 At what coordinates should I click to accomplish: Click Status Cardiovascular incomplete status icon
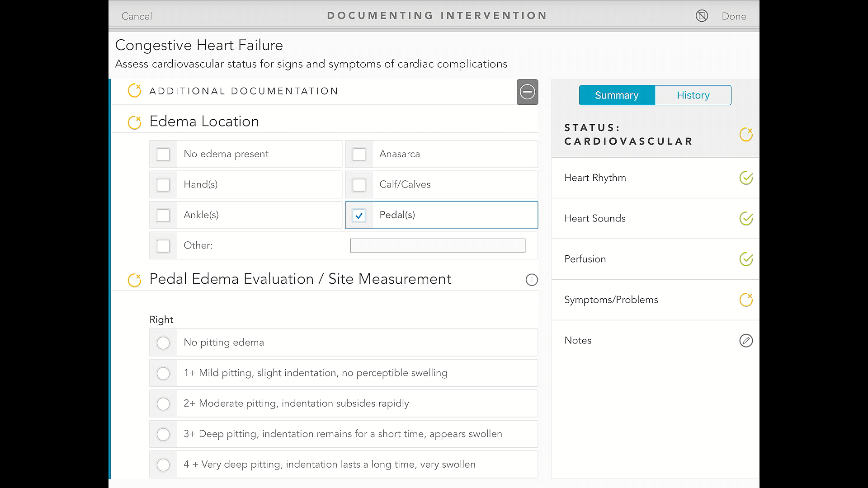pos(745,134)
